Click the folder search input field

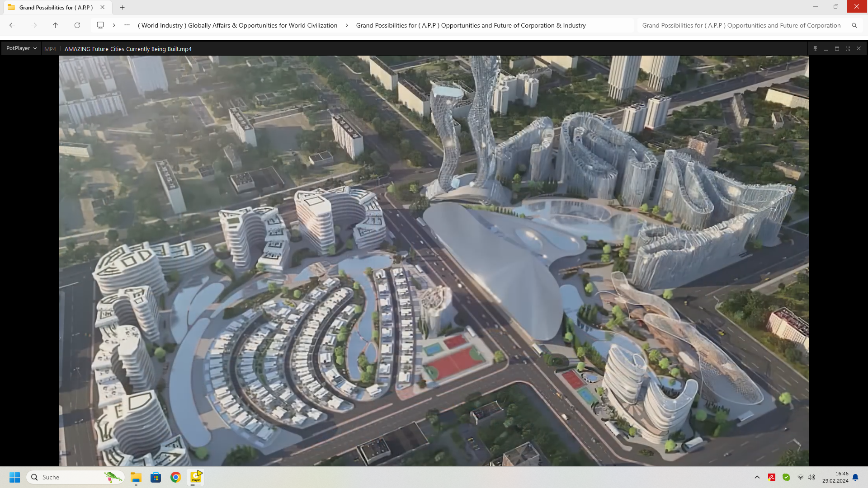[x=741, y=25]
